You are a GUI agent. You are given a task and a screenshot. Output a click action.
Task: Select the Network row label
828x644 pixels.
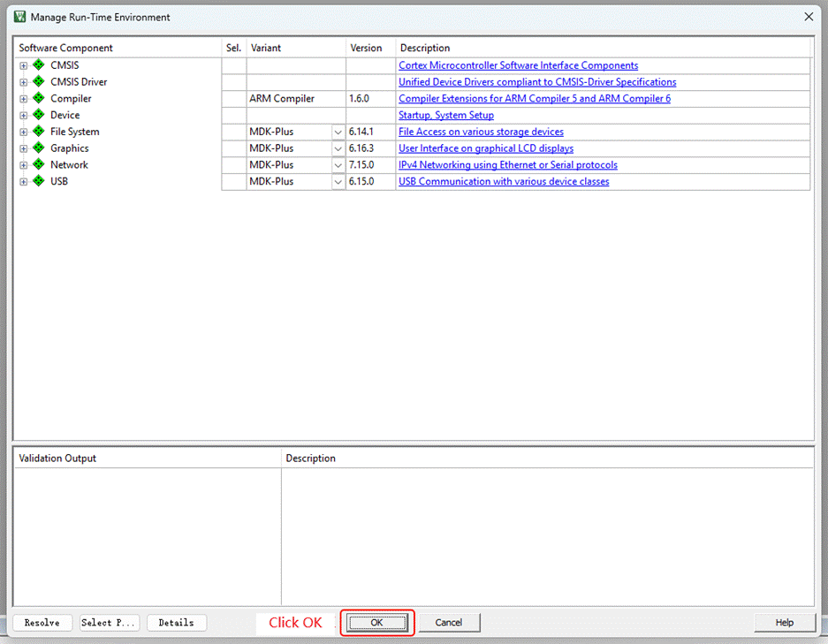coord(69,164)
